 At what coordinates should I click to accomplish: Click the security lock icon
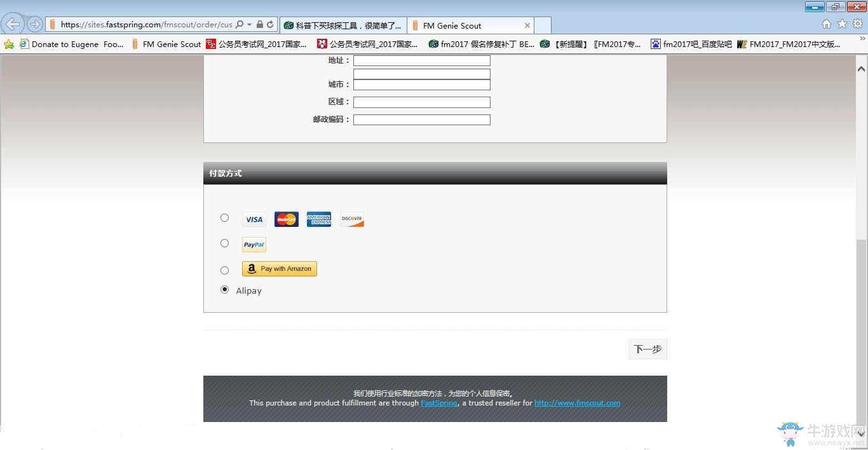pos(260,25)
